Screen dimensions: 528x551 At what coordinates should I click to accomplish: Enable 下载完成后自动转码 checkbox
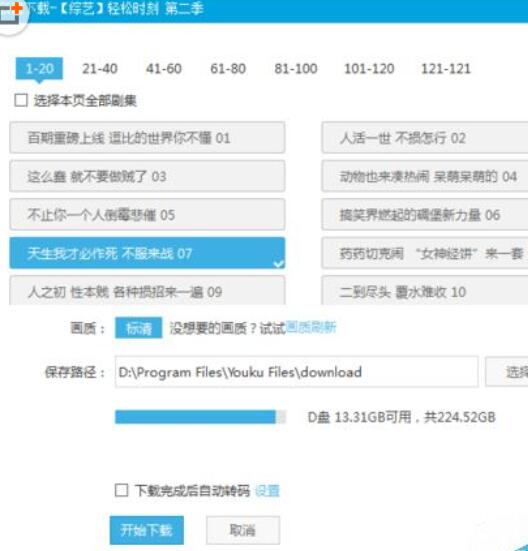click(122, 490)
